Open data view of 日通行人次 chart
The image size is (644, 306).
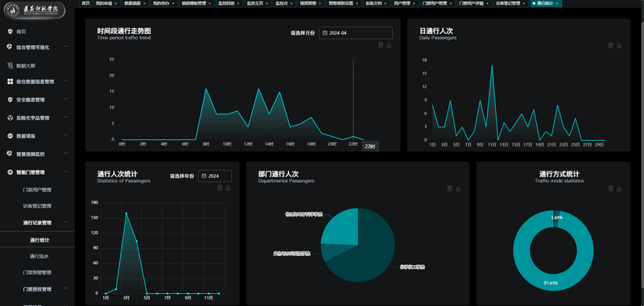611,45
